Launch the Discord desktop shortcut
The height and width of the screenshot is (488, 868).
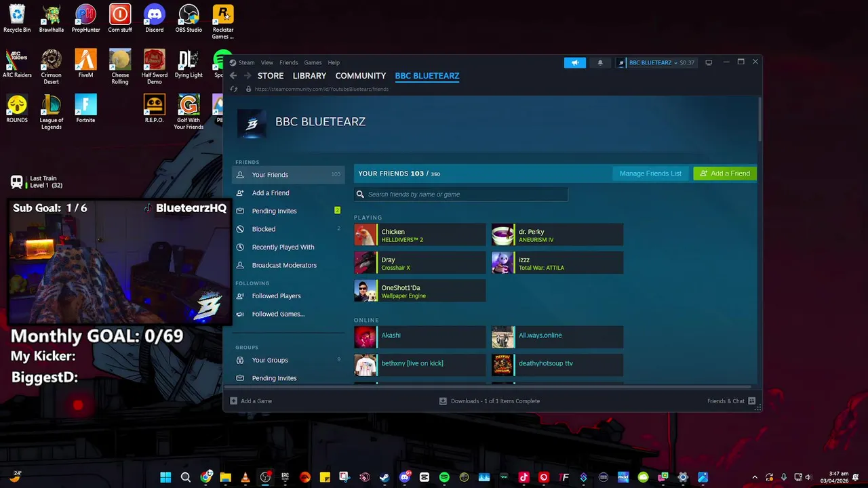155,18
